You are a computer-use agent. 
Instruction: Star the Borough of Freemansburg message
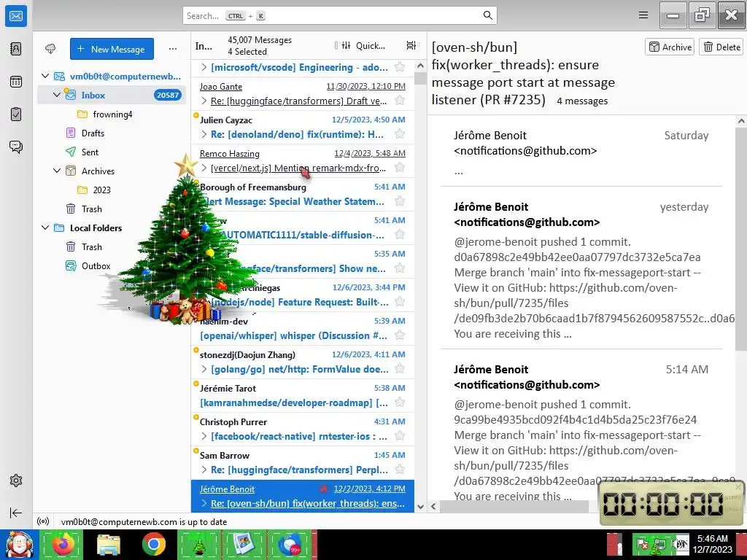coord(400,201)
